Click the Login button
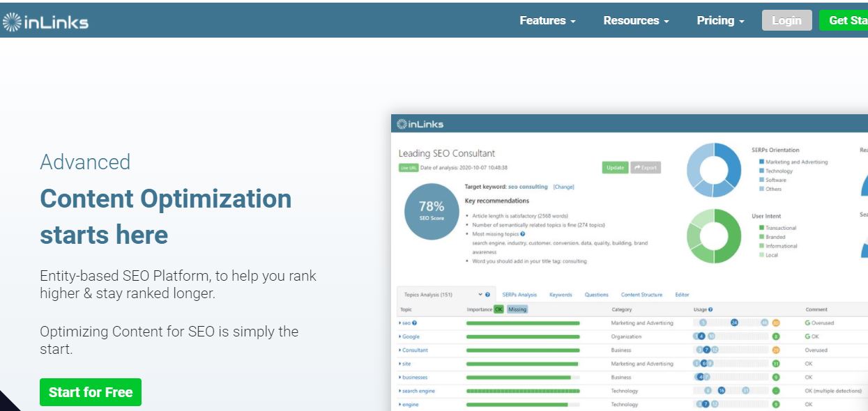Screen dimensions: 868x411 coord(786,21)
